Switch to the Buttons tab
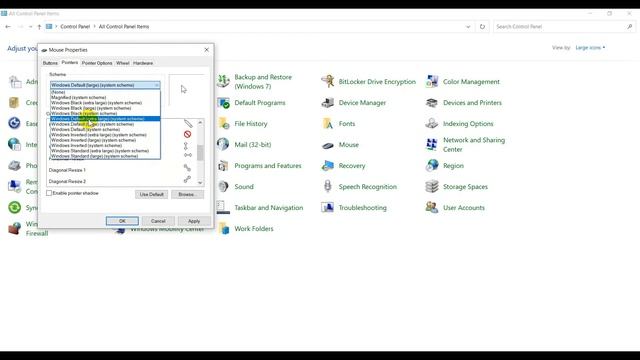 50,63
